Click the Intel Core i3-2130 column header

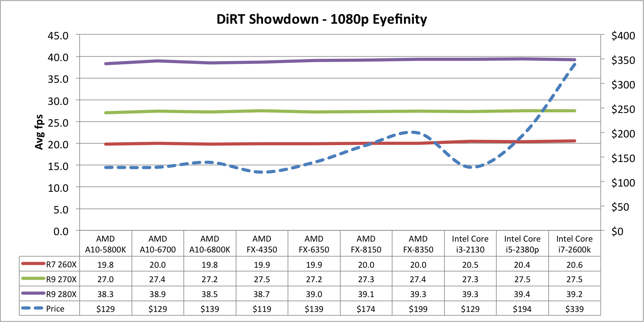470,244
